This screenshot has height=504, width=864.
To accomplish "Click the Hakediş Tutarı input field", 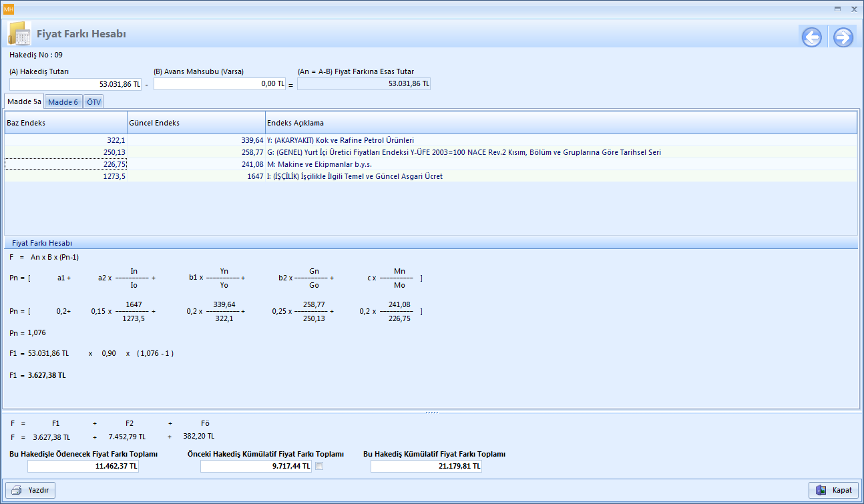I will [x=75, y=84].
